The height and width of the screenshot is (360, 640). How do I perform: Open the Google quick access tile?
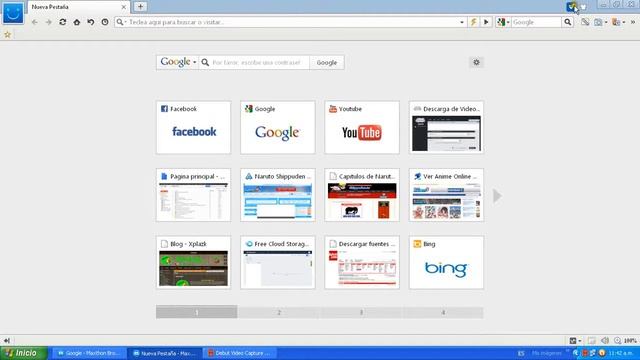click(x=278, y=127)
